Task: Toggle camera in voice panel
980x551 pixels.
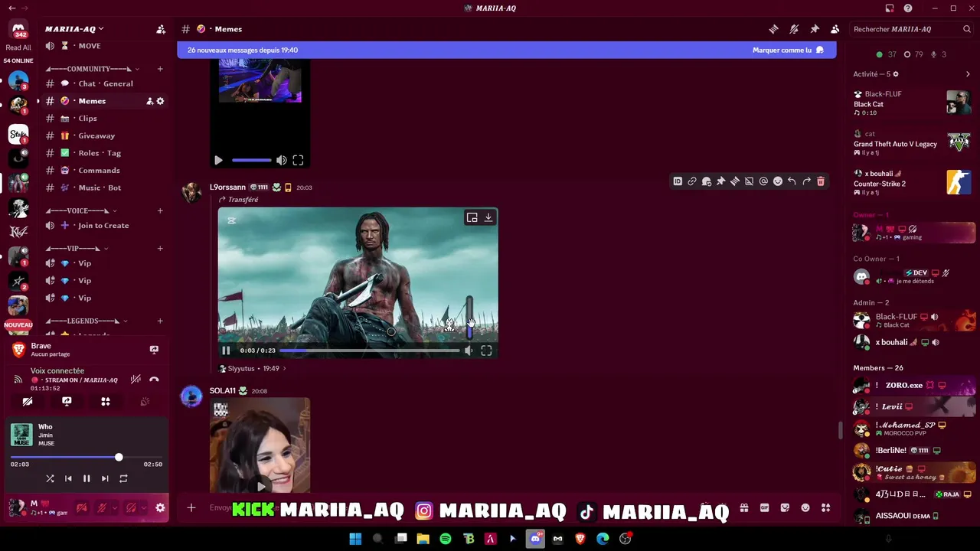Action: 28,402
